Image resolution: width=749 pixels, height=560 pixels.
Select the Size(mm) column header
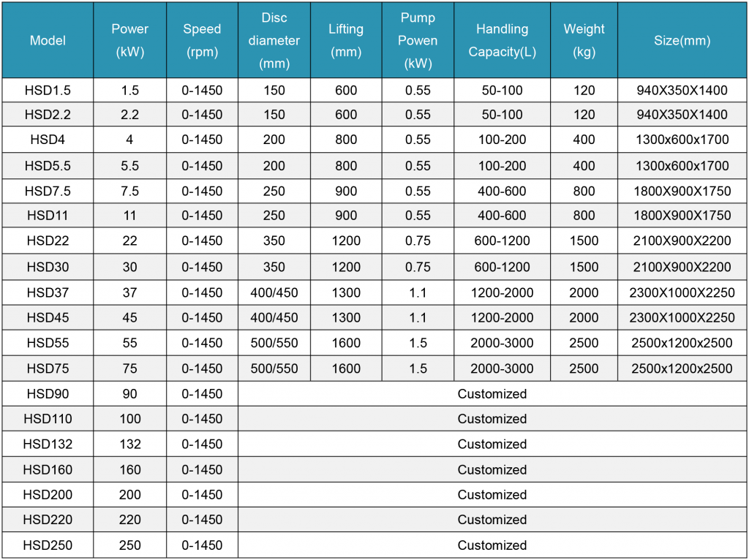(x=682, y=41)
